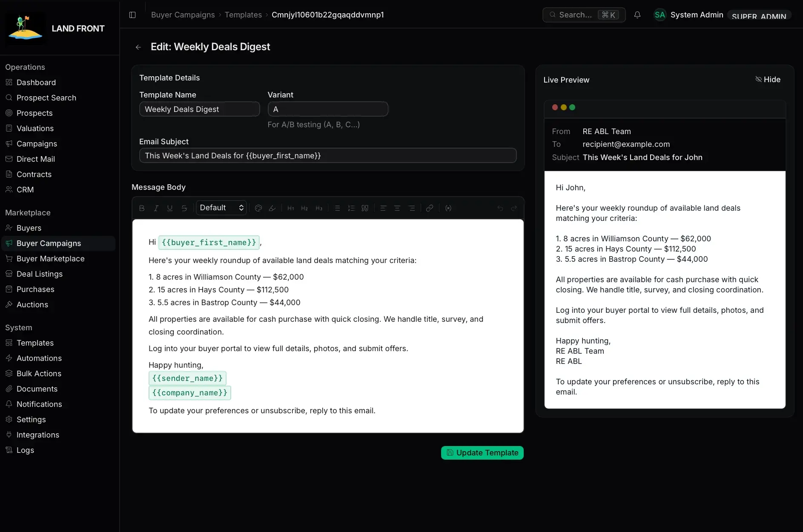Screen dimensions: 803x532
Task: Toggle underline formatting in the editor toolbar
Action: 170,208
